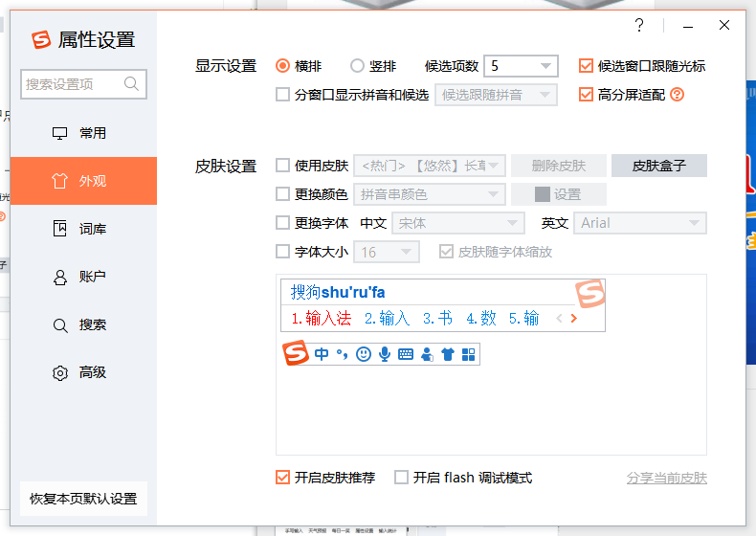Viewport: 756px width, 536px height.
Task: Click the 皮肤盒子 button
Action: (x=659, y=166)
